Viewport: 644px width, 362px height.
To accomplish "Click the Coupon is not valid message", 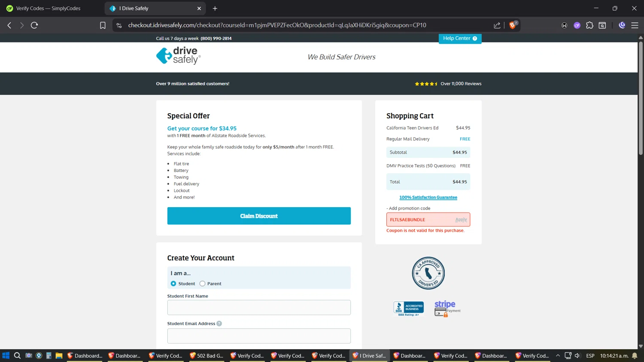I will [x=425, y=230].
